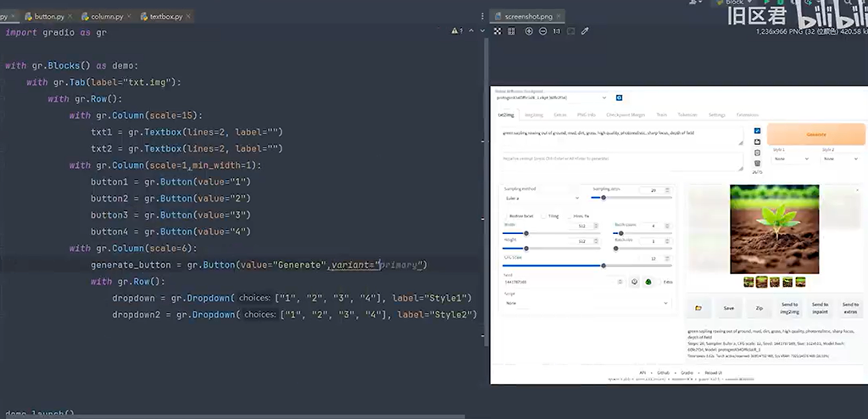The height and width of the screenshot is (419, 868).
Task: Select the txt2img tab in the preview
Action: pos(505,115)
